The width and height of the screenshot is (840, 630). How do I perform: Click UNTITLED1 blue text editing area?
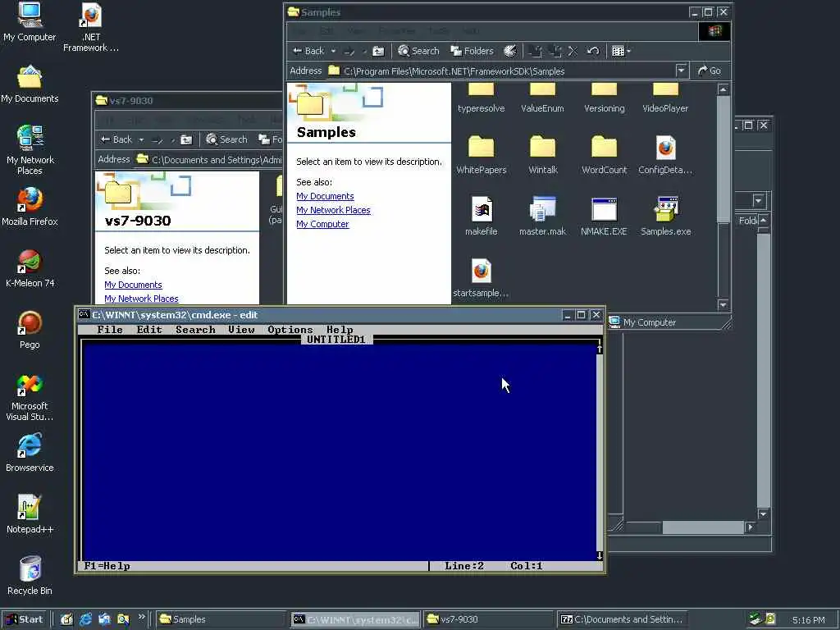coord(340,452)
